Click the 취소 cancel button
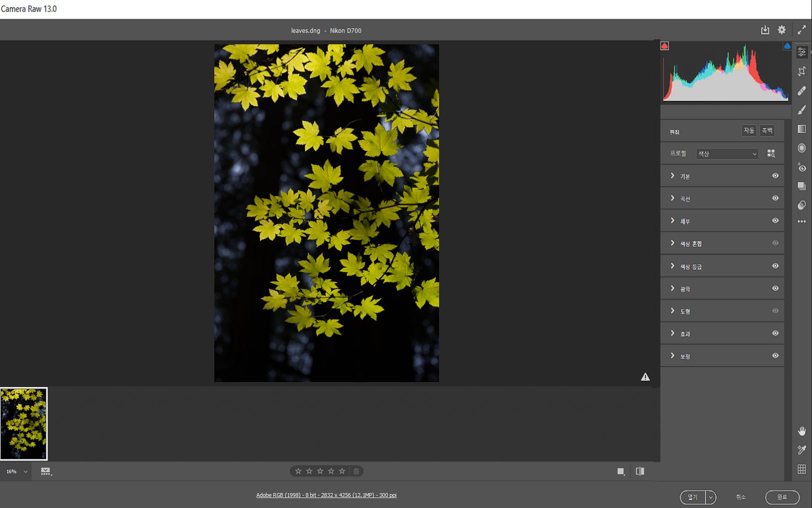812x508 pixels. tap(741, 497)
